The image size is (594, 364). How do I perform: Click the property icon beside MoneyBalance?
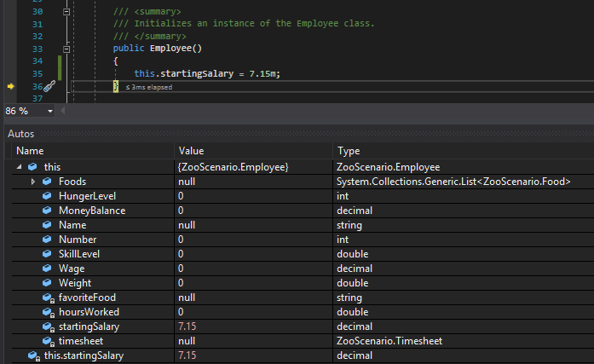click(x=48, y=211)
